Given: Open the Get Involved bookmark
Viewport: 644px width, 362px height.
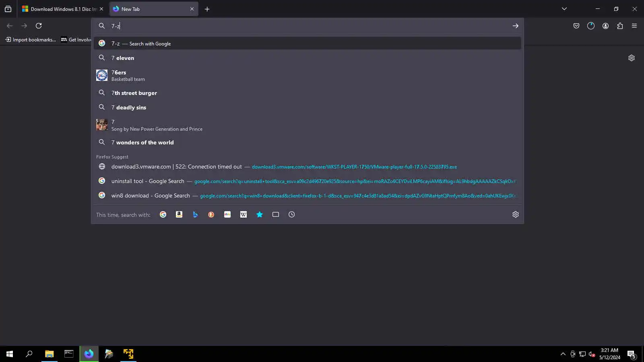Looking at the screenshot, I should point(76,39).
